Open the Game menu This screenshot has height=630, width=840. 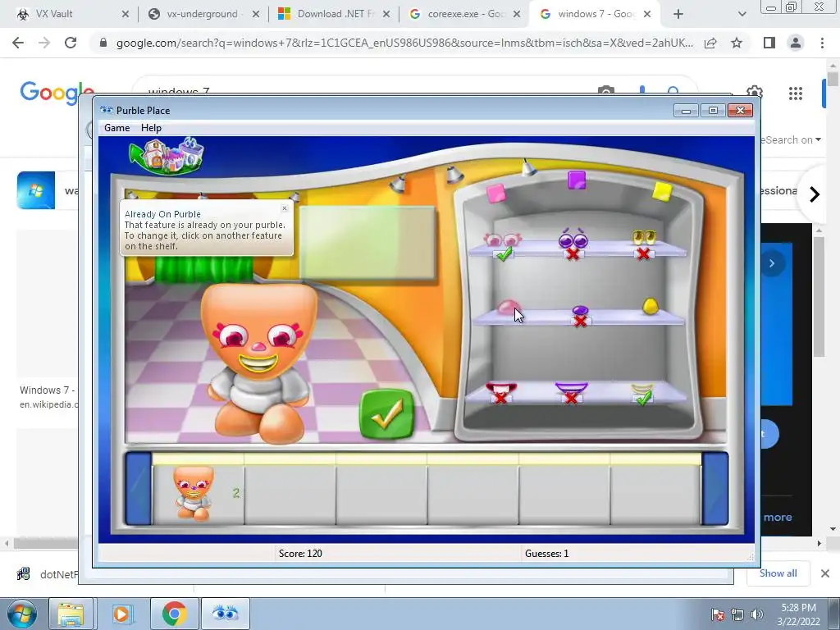[x=116, y=127]
